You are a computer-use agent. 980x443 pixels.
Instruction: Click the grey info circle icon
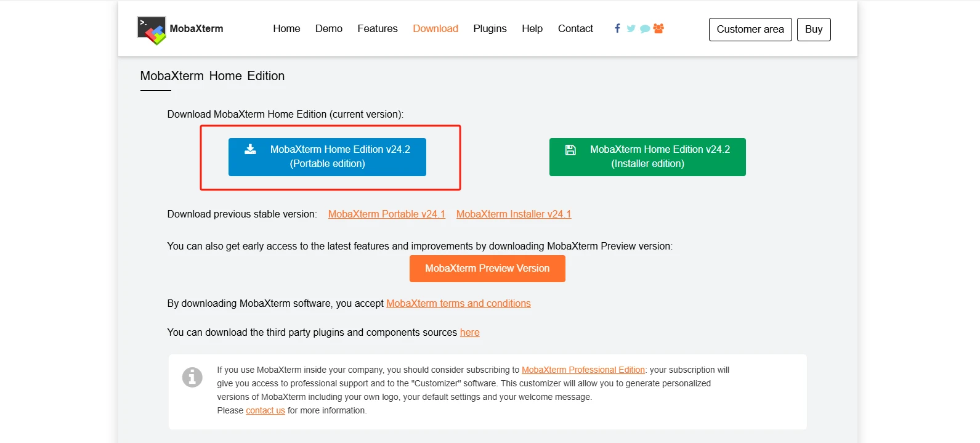pos(192,376)
